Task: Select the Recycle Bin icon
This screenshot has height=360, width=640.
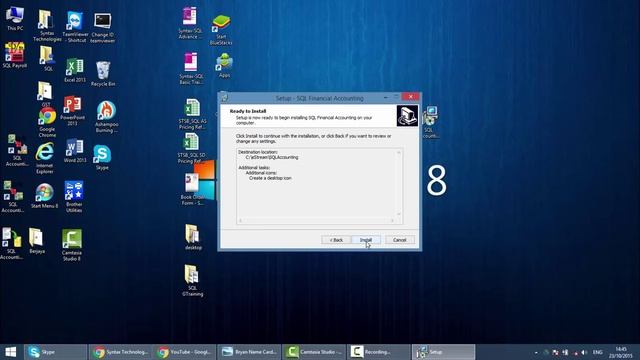Action: (x=103, y=73)
